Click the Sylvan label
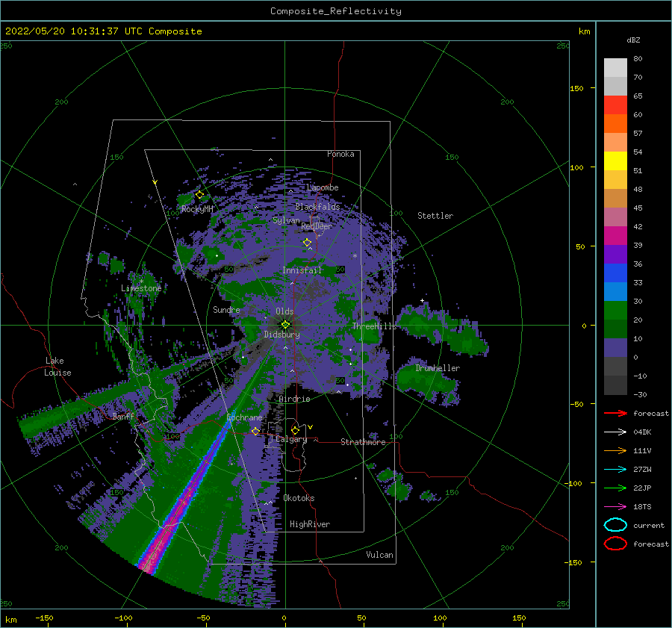 tap(286, 220)
